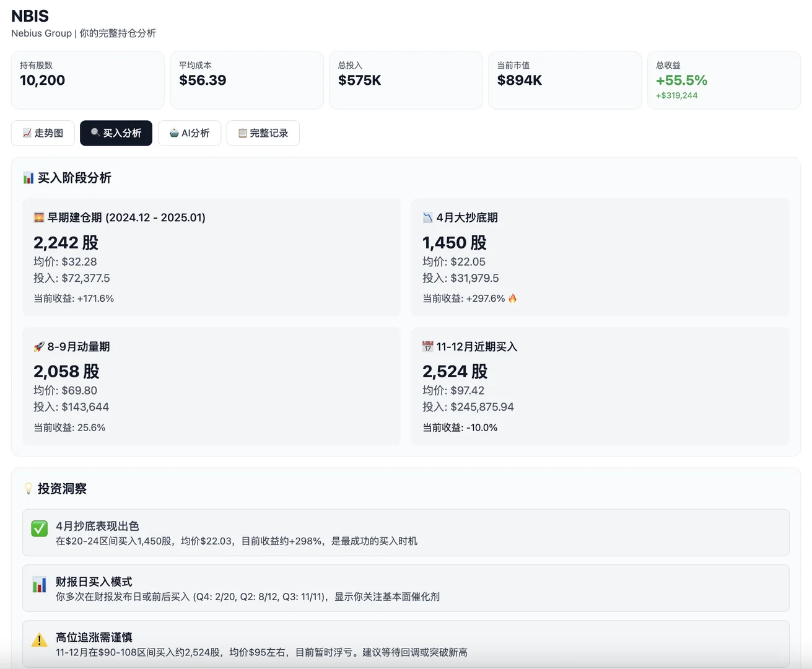812x669 pixels.
Task: Click the fire icon after +297.6%
Action: tap(513, 299)
